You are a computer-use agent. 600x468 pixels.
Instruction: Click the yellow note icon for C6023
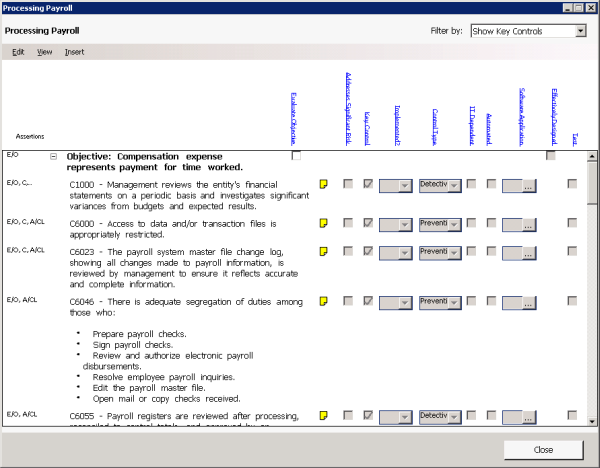click(323, 251)
